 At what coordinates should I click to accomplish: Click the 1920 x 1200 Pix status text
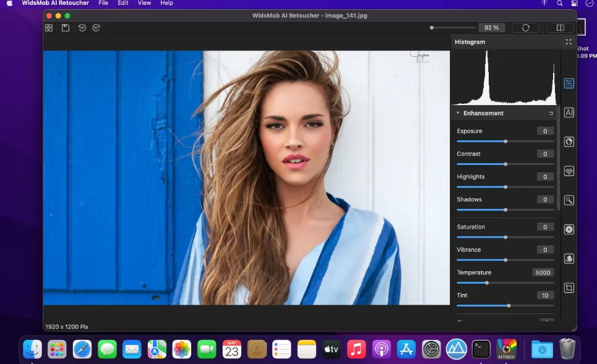point(67,327)
